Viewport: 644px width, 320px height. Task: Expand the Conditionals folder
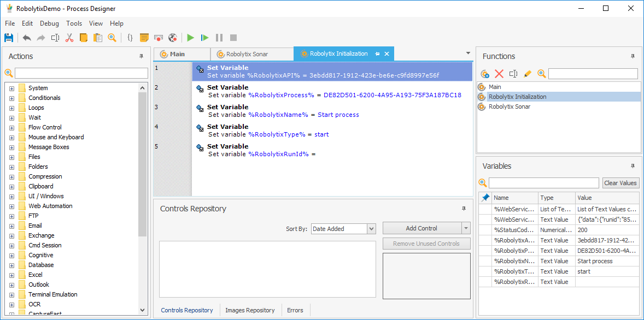(x=11, y=98)
